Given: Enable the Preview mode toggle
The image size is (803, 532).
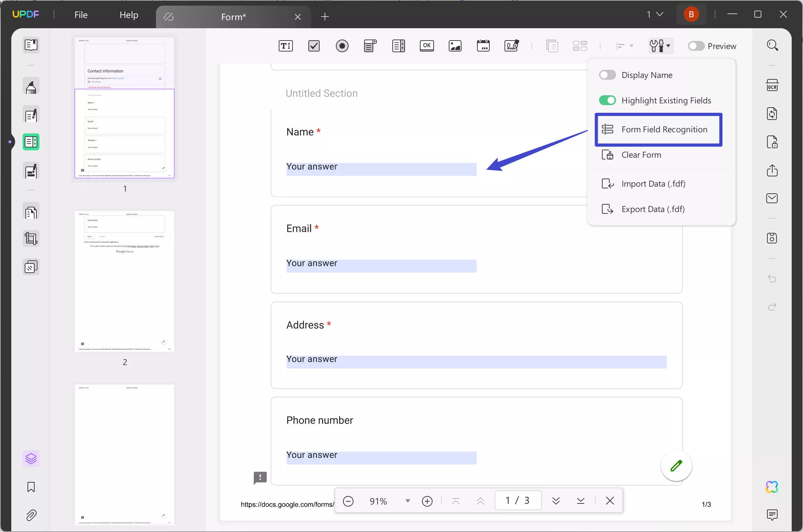Looking at the screenshot, I should (x=696, y=46).
